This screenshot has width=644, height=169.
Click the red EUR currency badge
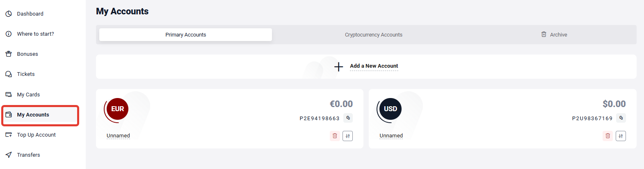tap(117, 109)
